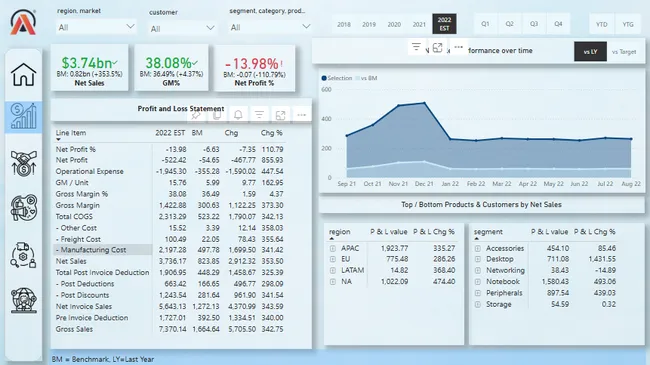Open focus mode for Profit and Loss
This screenshot has width=650, height=365.
280,115
